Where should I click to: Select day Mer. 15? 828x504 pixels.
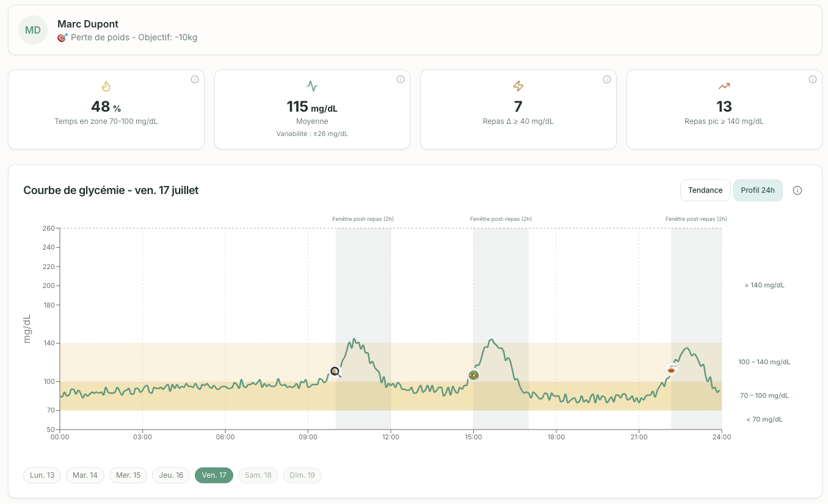click(128, 475)
